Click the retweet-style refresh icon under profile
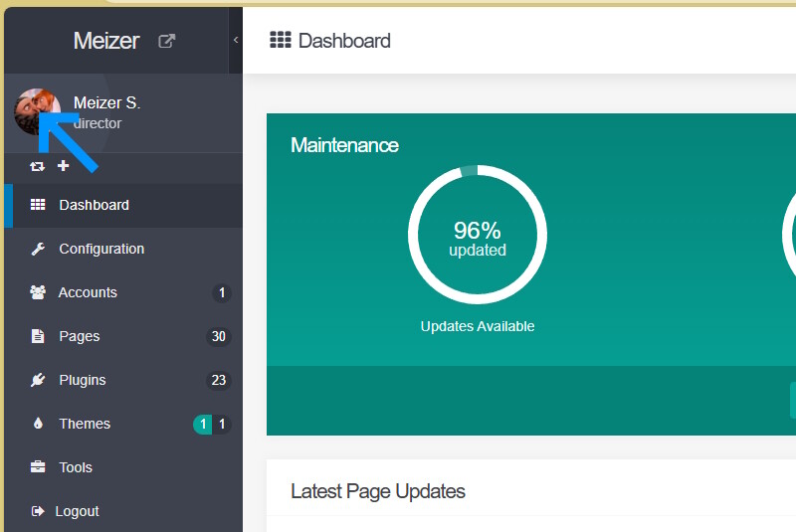The width and height of the screenshot is (796, 532). 37,166
